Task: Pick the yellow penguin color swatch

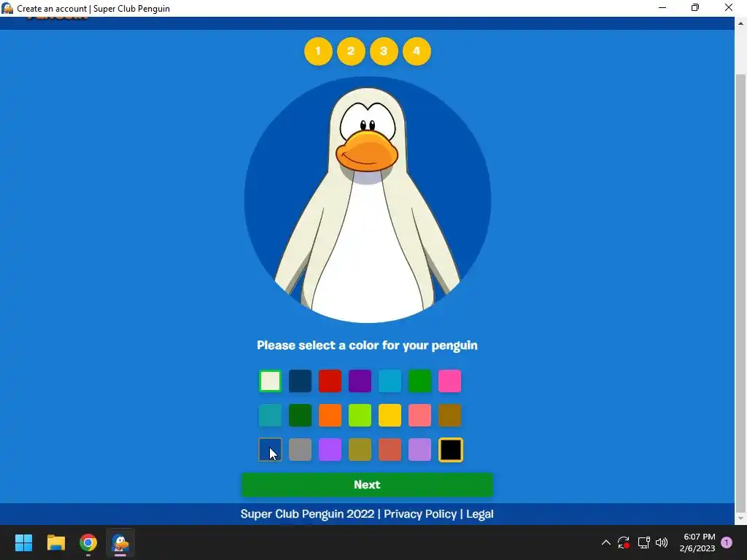Action: [390, 415]
